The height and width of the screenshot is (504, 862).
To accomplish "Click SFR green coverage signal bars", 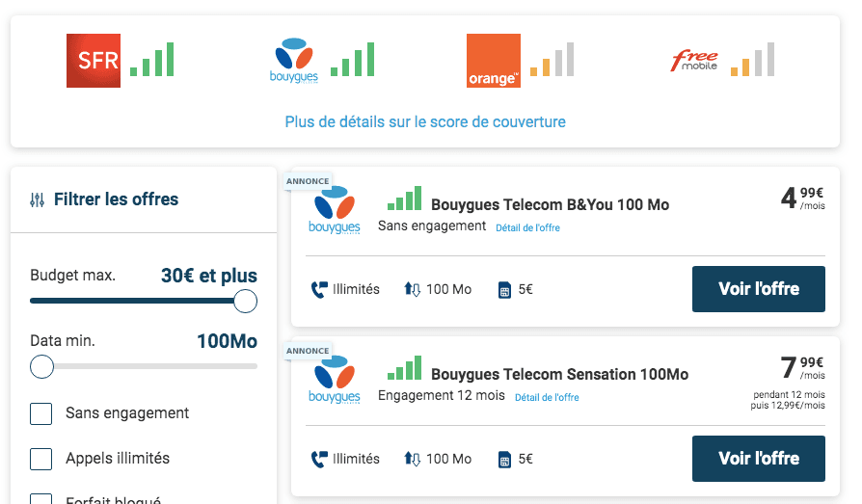I will click(x=152, y=60).
